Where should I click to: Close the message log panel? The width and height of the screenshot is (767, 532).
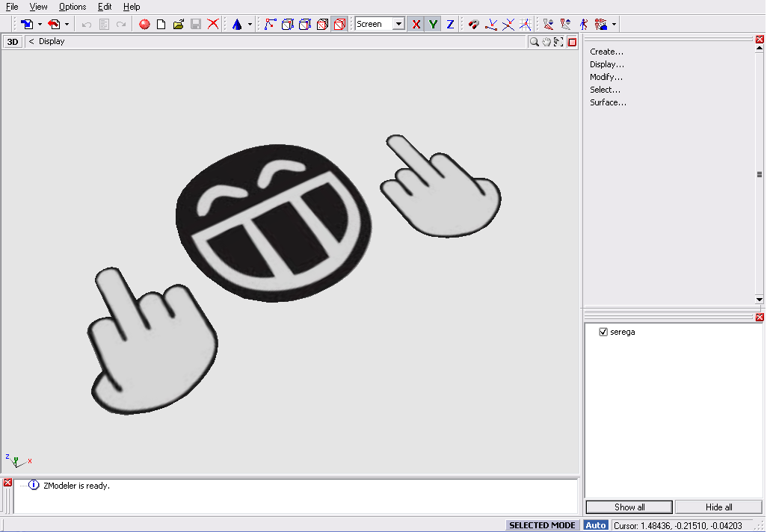point(7,483)
